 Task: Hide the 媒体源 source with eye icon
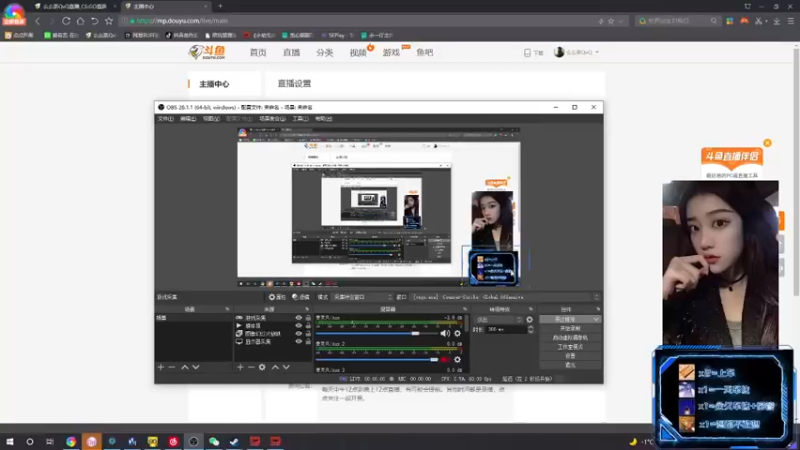click(298, 326)
